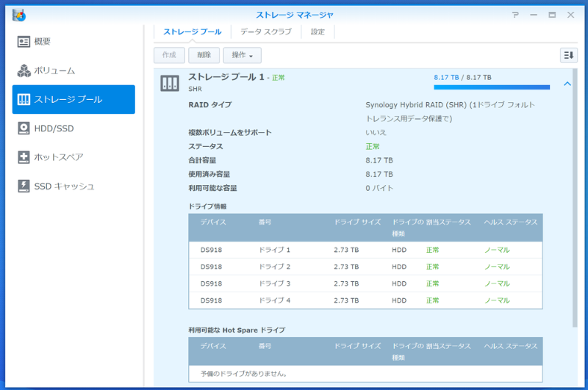
Task: Click the SSD Cache (SSD キャッシュ) icon
Action: 24,186
